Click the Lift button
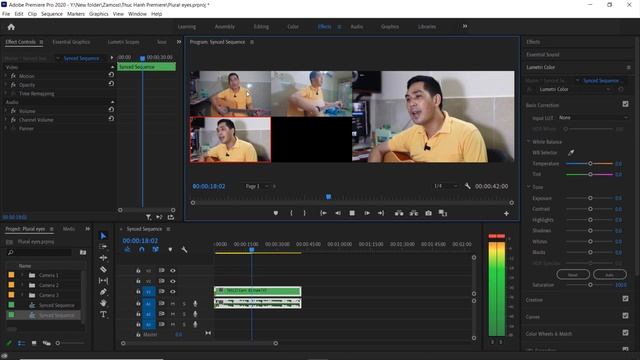This screenshot has width=640, height=360. click(x=399, y=213)
